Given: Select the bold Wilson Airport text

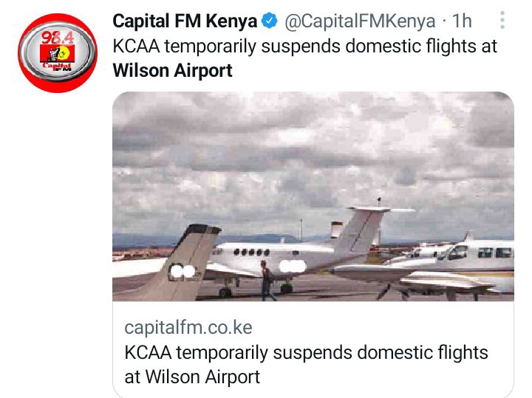Looking at the screenshot, I should click(x=172, y=70).
